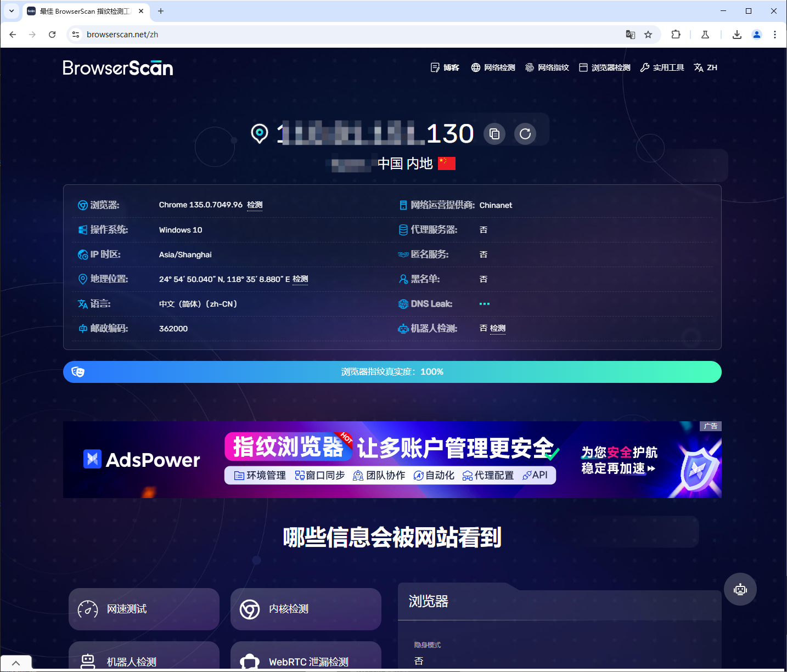The width and height of the screenshot is (787, 672).
Task: Click the speedometer icon on 网速测试 card
Action: [x=88, y=609]
